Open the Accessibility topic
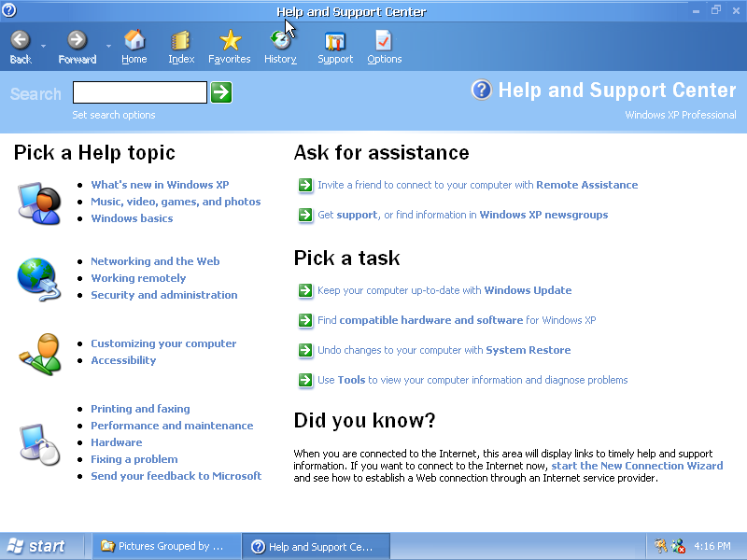The width and height of the screenshot is (747, 560). pyautogui.click(x=123, y=360)
